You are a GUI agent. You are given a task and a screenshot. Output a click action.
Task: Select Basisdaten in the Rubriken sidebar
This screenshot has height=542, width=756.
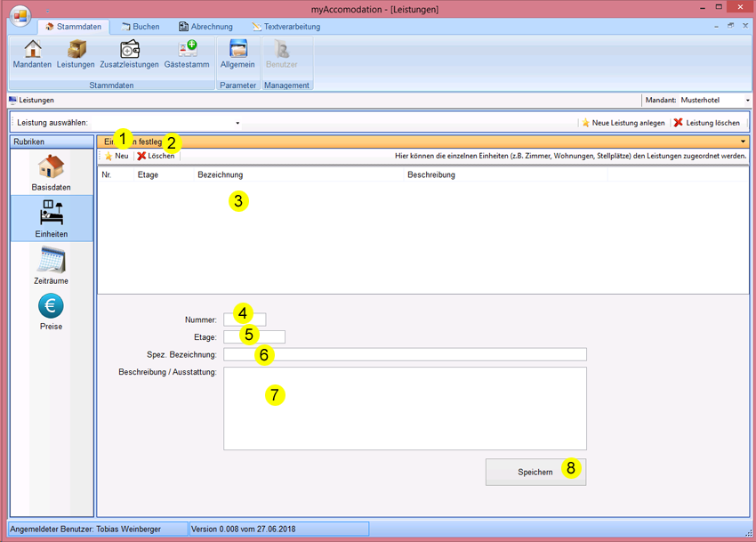[51, 173]
